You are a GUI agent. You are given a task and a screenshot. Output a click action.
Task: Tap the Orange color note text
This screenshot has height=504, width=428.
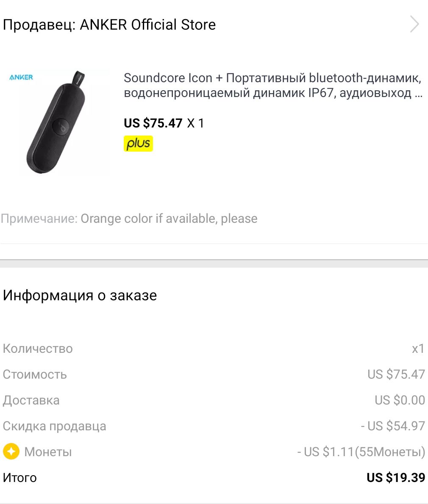(x=169, y=219)
